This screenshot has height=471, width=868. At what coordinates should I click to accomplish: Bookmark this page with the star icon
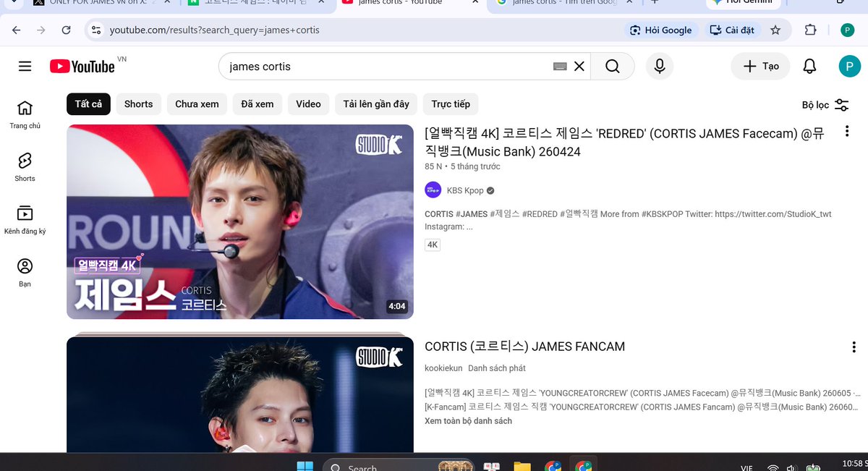coord(775,30)
